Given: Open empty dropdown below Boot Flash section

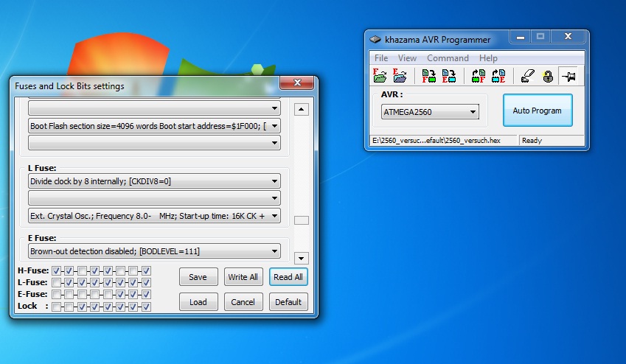Looking at the screenshot, I should (x=154, y=142).
